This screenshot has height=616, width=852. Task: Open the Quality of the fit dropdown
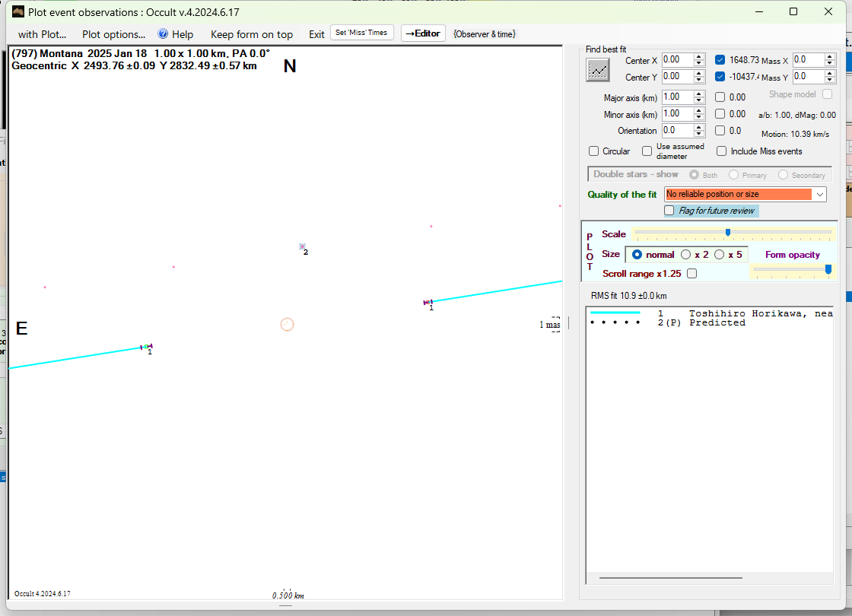pyautogui.click(x=819, y=195)
